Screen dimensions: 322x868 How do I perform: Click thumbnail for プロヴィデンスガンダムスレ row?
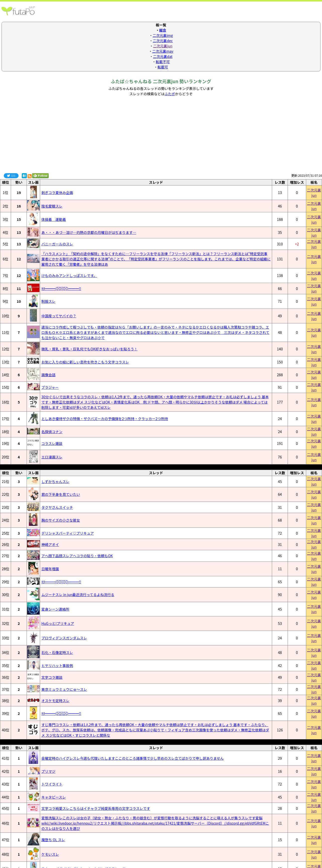33,638
